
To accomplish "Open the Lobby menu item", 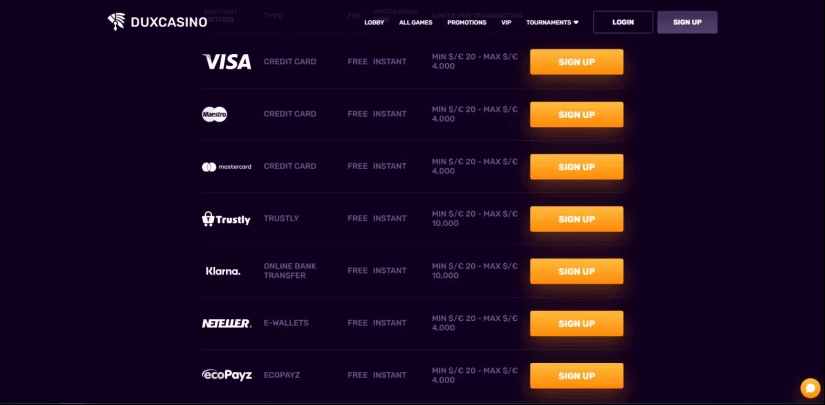I will (374, 23).
